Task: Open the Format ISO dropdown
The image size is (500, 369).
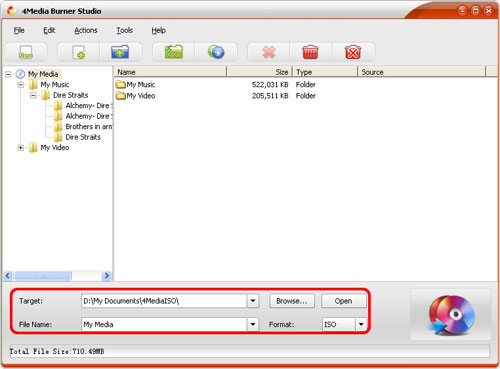Action: (361, 324)
